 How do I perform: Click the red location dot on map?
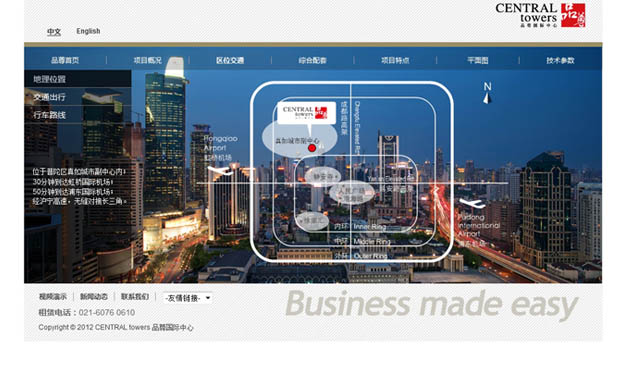[312, 148]
